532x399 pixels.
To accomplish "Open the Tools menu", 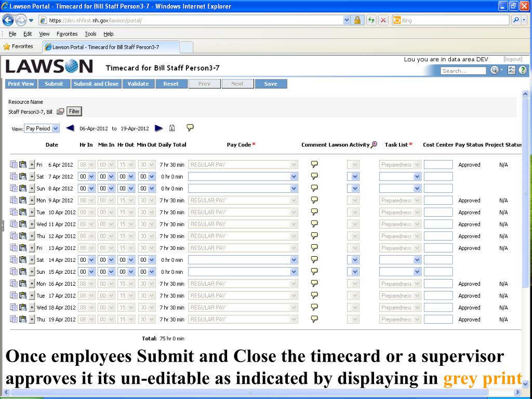I will [x=90, y=34].
